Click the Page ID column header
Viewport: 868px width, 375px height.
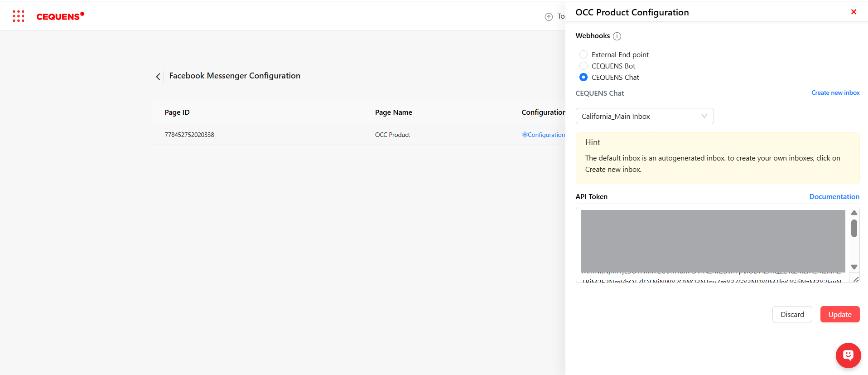tap(177, 112)
